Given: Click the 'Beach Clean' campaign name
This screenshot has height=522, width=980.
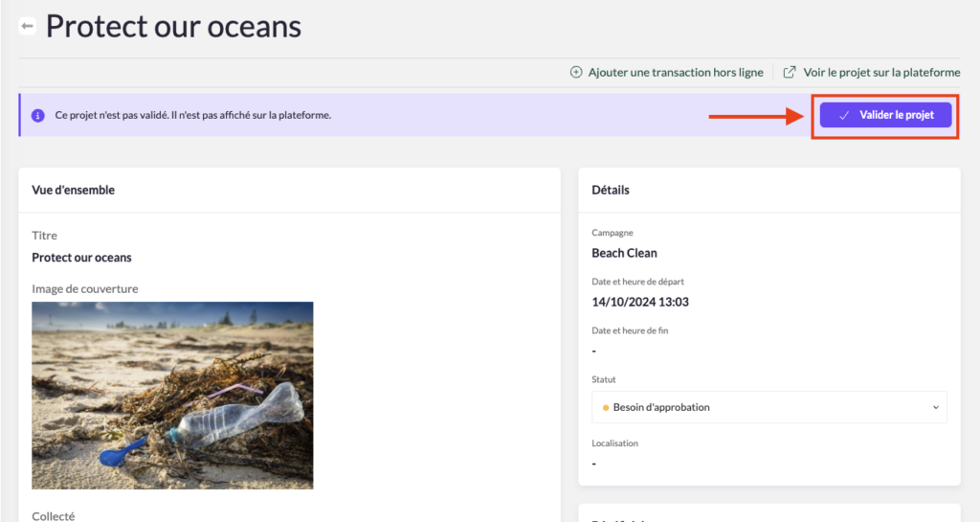Looking at the screenshot, I should (624, 253).
